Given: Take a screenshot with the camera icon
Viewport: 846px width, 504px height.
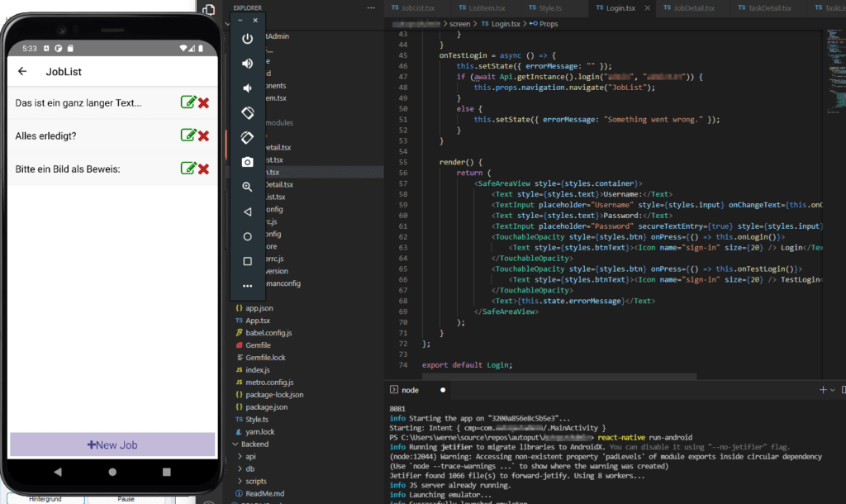Looking at the screenshot, I should 247,160.
